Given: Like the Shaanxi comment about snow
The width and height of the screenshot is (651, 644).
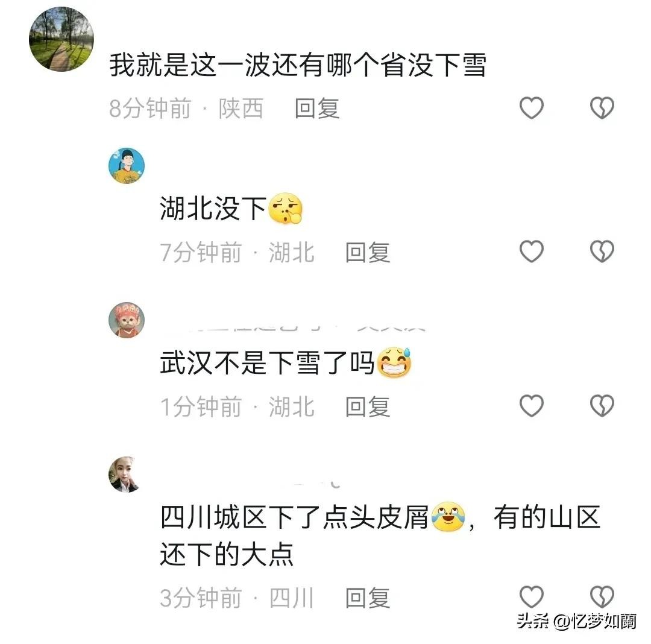Looking at the screenshot, I should 532,108.
